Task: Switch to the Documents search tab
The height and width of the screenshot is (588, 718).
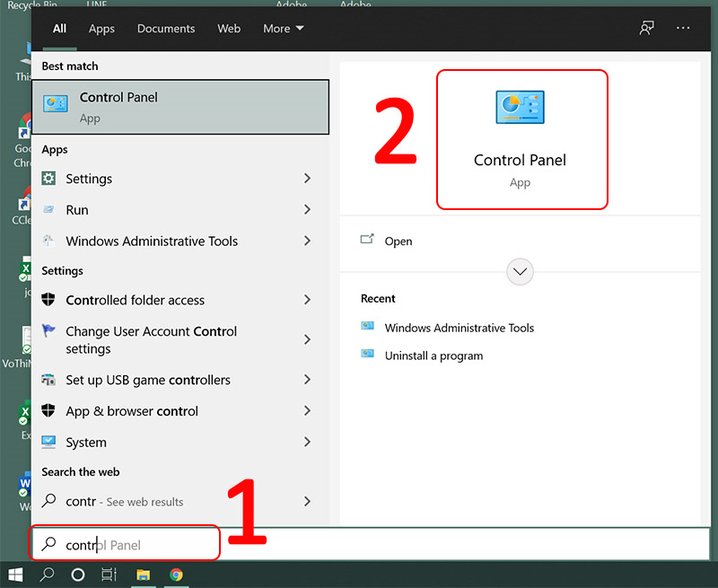Action: [x=166, y=29]
